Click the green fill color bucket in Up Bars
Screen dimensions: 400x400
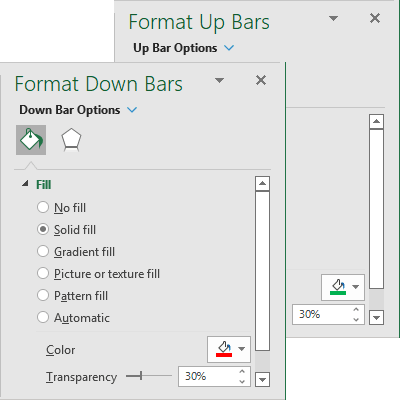[338, 287]
